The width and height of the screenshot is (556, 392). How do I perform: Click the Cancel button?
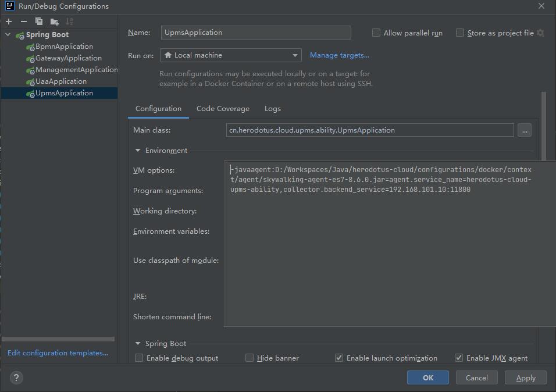pyautogui.click(x=476, y=377)
